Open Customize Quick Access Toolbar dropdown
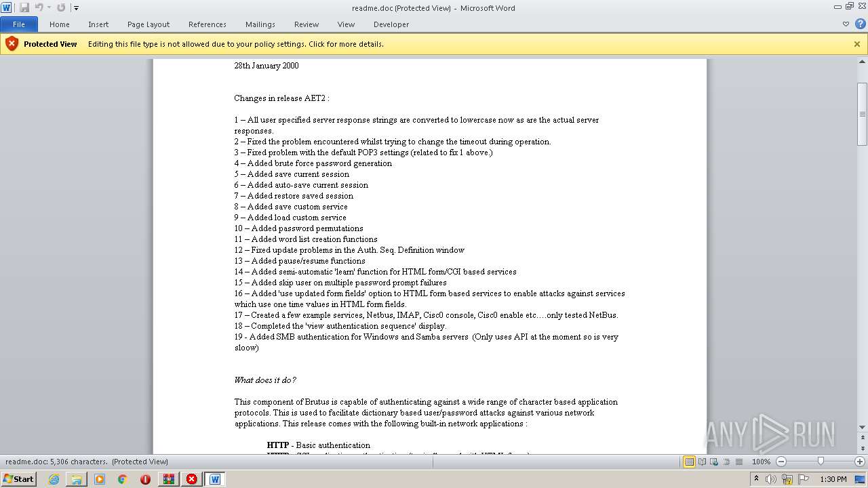 click(x=76, y=8)
